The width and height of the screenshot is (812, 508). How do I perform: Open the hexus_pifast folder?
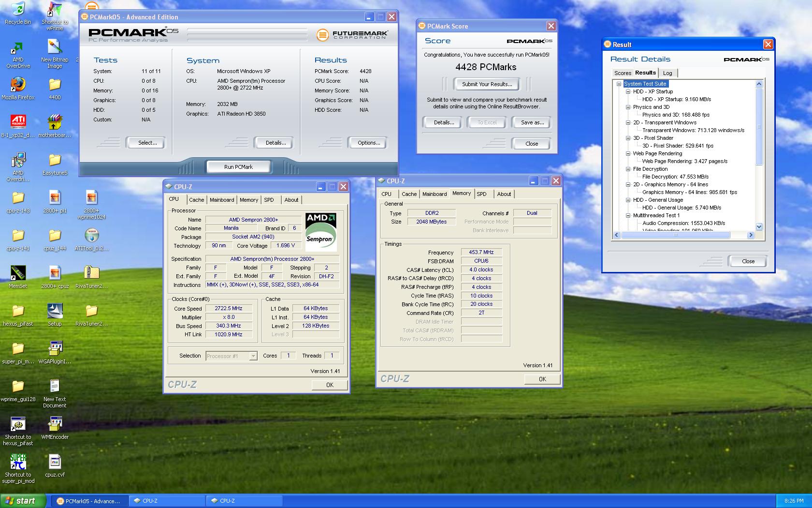18,315
